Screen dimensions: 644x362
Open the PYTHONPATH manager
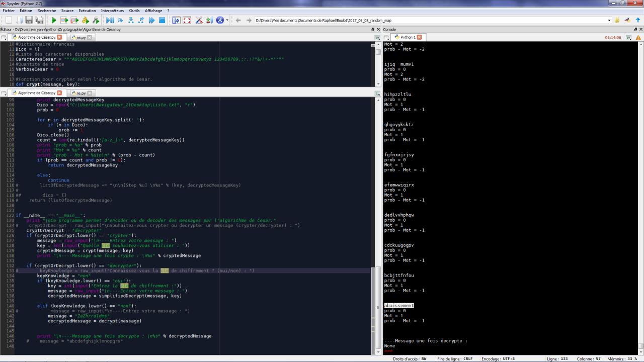209,20
